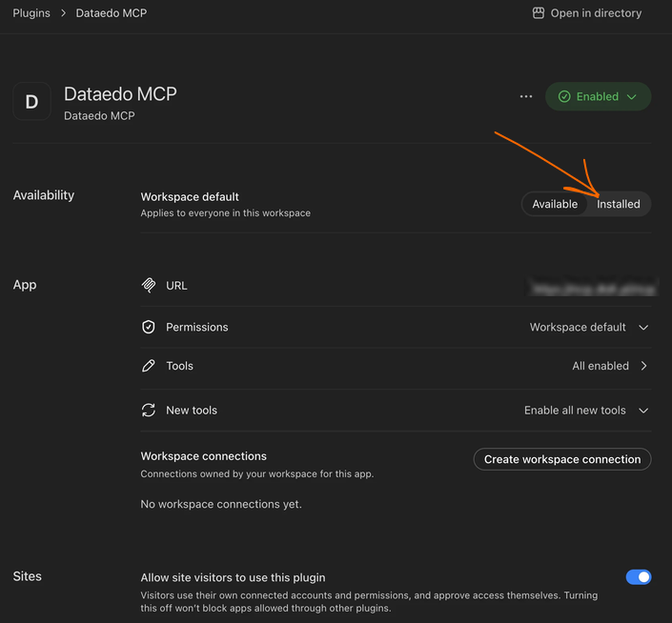Click the blurred URL value

pyautogui.click(x=593, y=289)
